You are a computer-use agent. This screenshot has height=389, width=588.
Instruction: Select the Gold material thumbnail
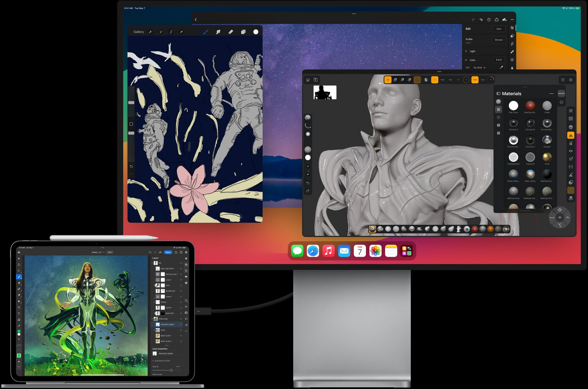click(547, 157)
